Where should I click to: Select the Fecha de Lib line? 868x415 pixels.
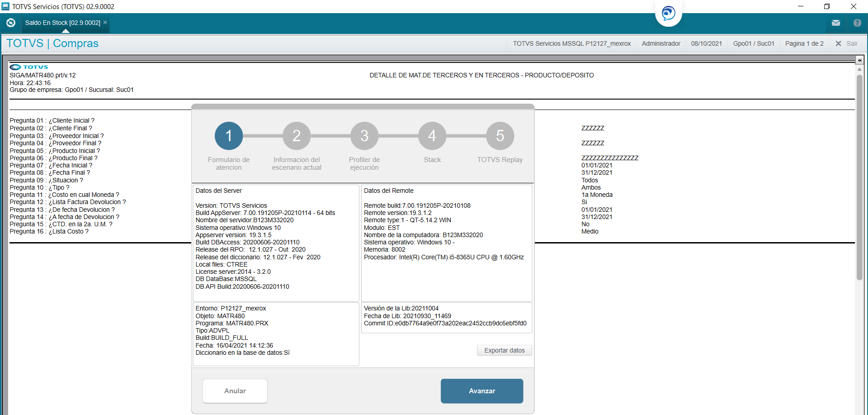pyautogui.click(x=407, y=316)
